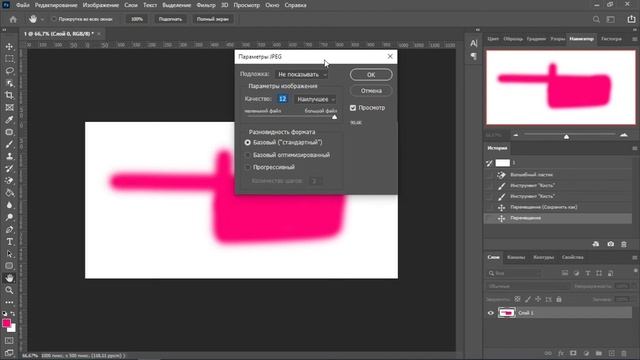Close the JPEG options dialog
The height and width of the screenshot is (360, 640).
pos(390,56)
